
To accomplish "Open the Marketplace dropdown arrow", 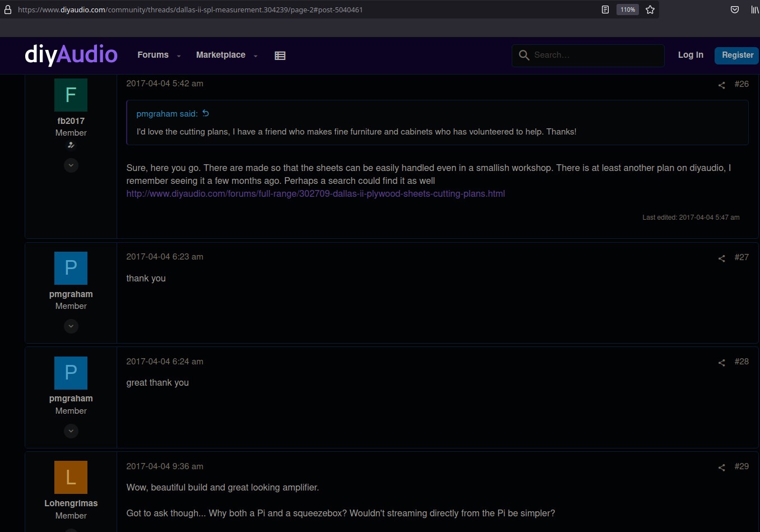I will (x=256, y=56).
